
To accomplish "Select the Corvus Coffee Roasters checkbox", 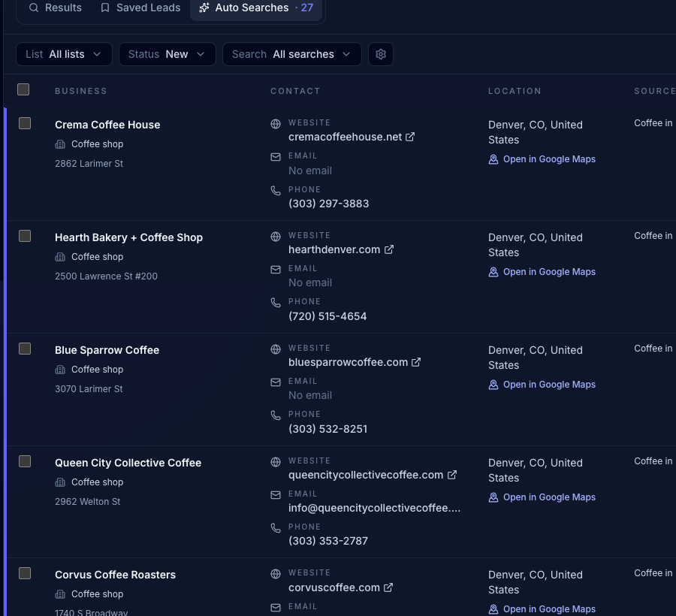I will pos(25,572).
